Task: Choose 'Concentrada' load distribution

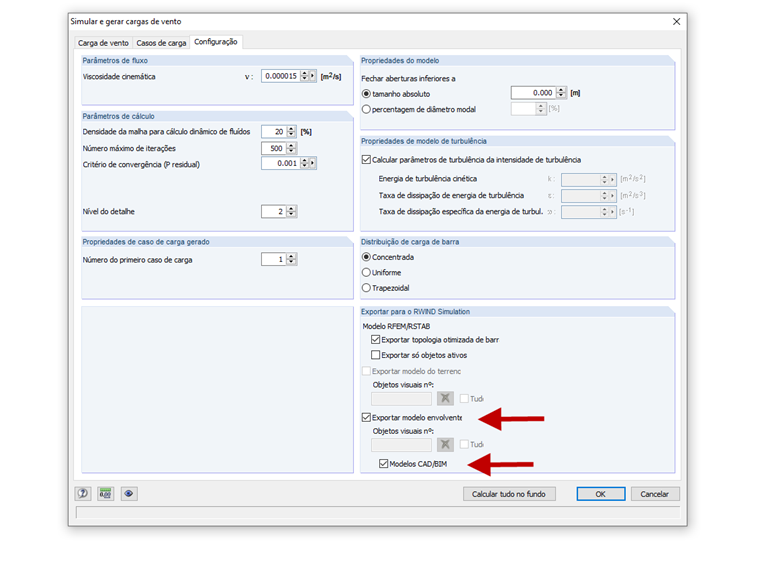Action: pyautogui.click(x=366, y=257)
